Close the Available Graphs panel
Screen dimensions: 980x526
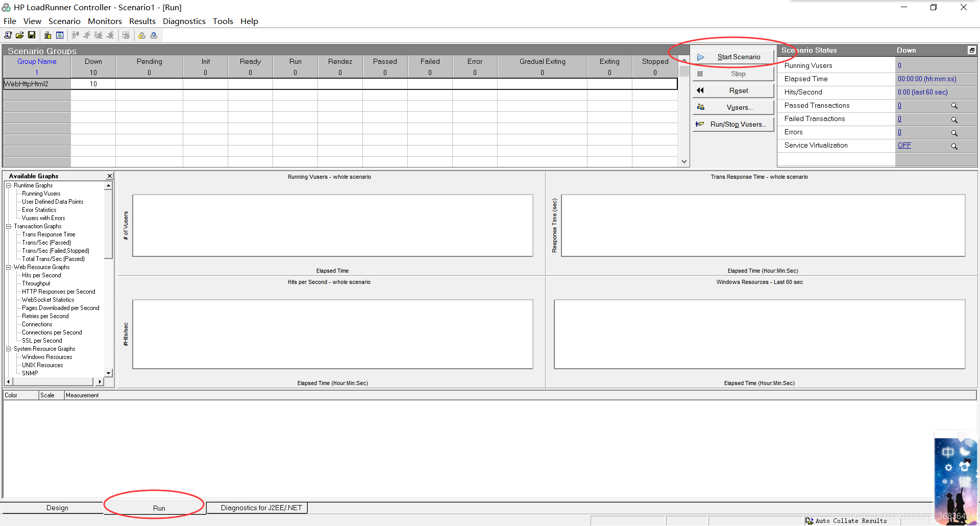click(109, 176)
